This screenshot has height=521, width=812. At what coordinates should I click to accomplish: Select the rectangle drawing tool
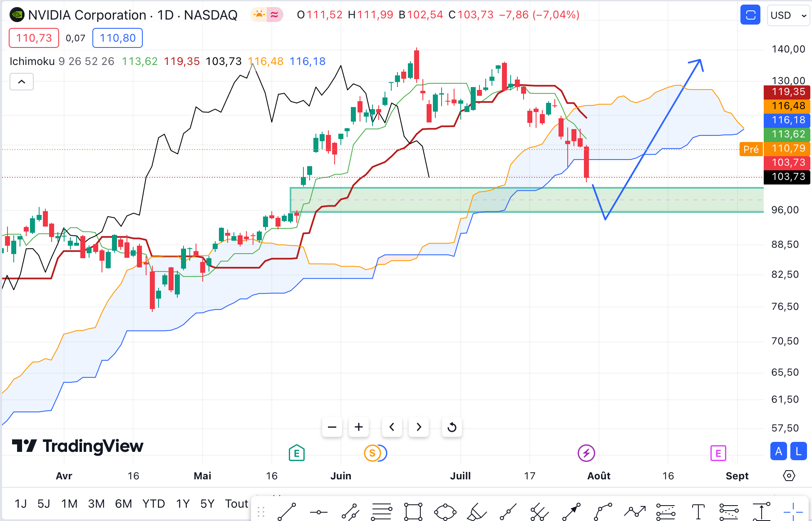413,511
